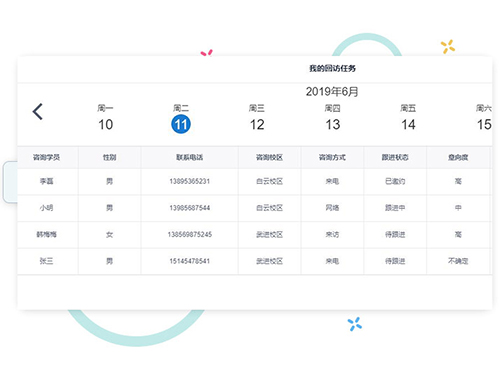Select highlighted Tuesday the 11th
This screenshot has width=500, height=379.
[x=181, y=124]
